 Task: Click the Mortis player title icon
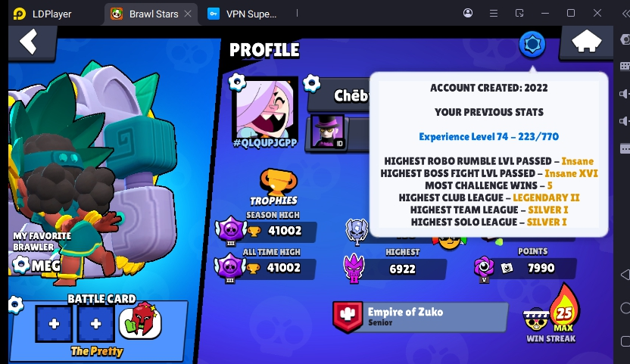(x=329, y=132)
